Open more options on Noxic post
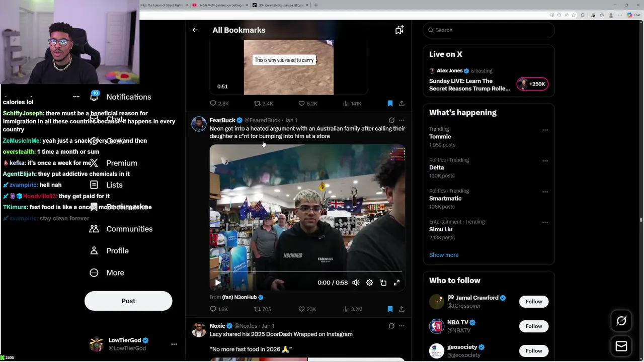The height and width of the screenshot is (362, 644). pyautogui.click(x=401, y=326)
